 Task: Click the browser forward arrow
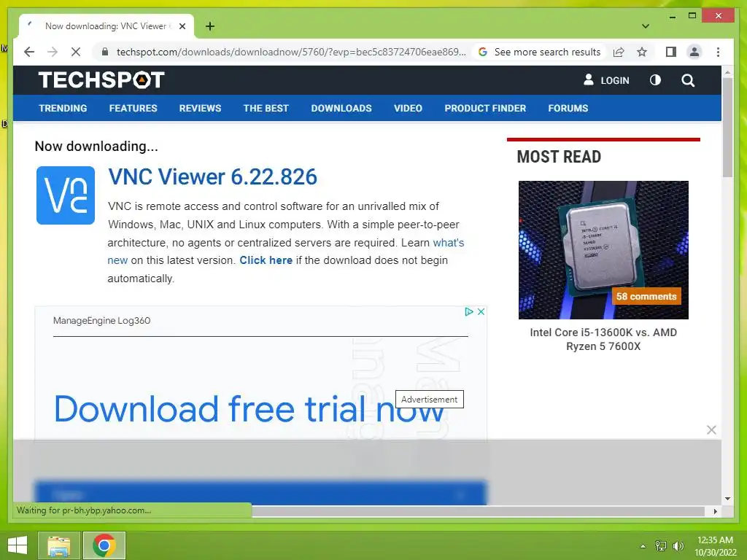pos(53,52)
